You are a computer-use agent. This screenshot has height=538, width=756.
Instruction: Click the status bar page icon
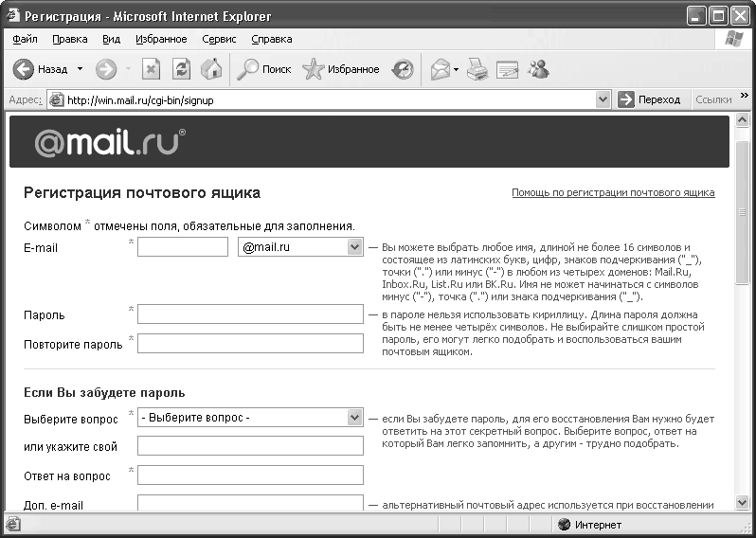13,524
